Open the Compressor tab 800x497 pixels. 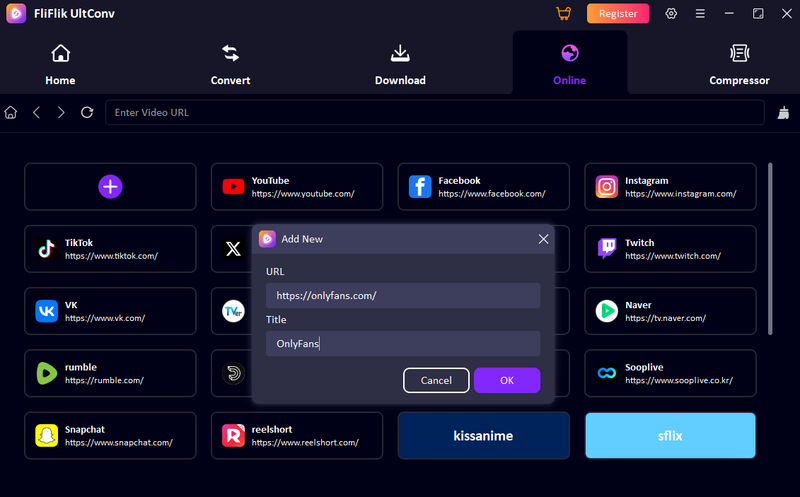[739, 64]
